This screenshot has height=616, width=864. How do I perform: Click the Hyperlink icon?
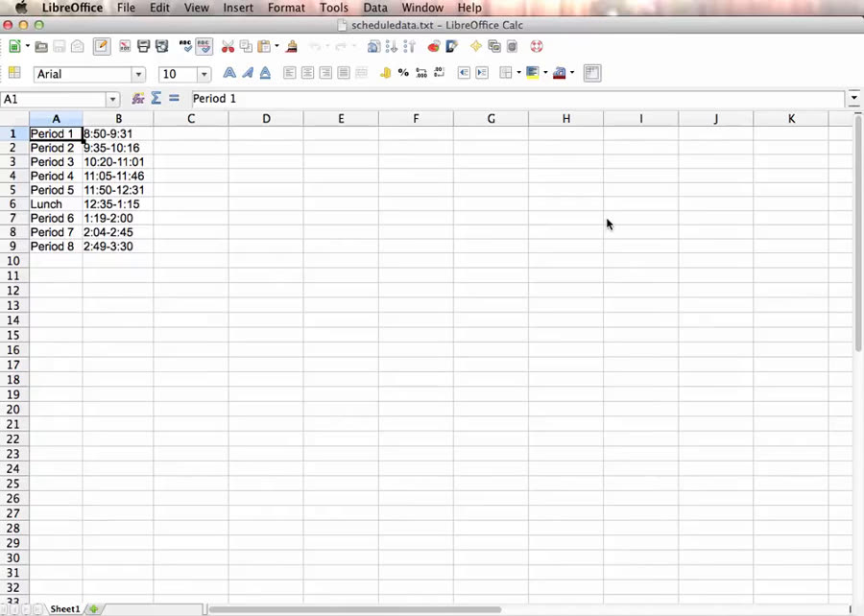tap(373, 46)
